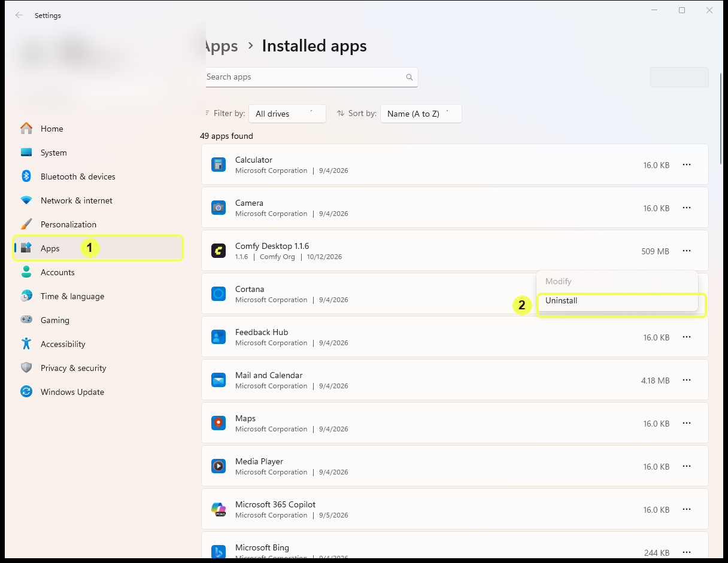Select Modify in the context menu

[x=617, y=282]
